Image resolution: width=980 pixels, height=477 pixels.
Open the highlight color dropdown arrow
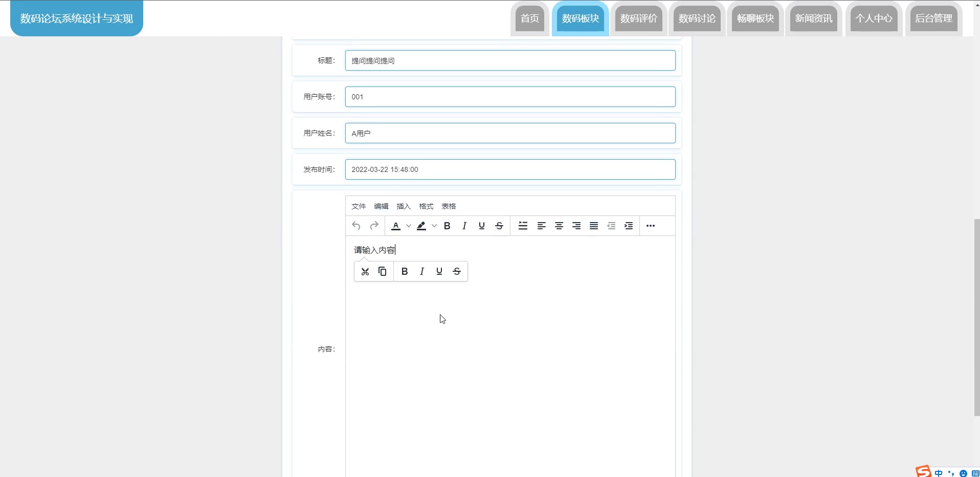pyautogui.click(x=434, y=226)
